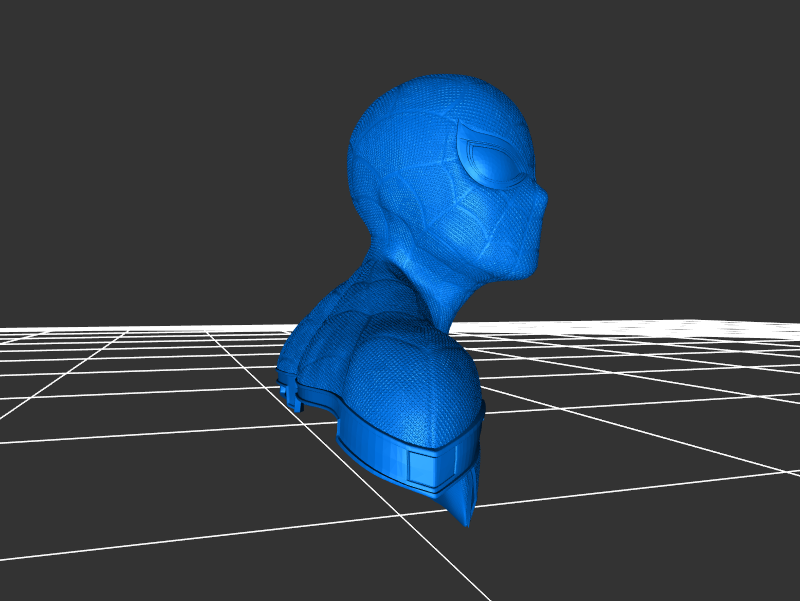Click the grid horizon at far left
Screen dimensions: 800x601
(x=40, y=330)
